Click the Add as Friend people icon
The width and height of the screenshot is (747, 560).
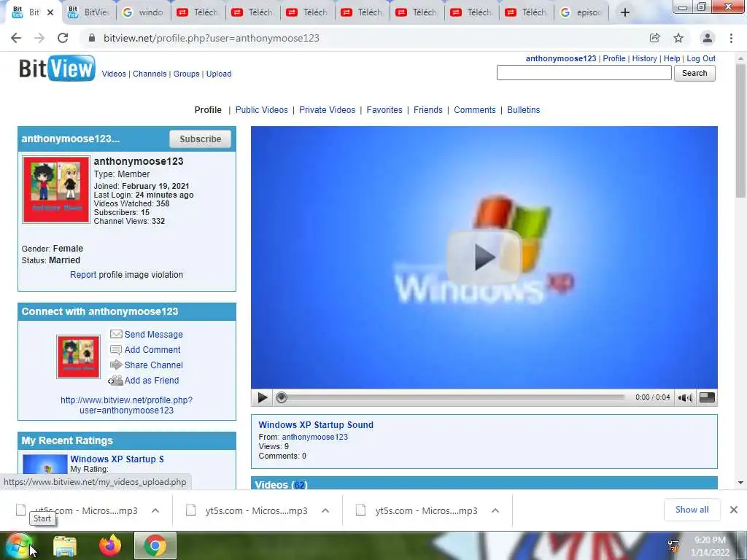pyautogui.click(x=116, y=381)
